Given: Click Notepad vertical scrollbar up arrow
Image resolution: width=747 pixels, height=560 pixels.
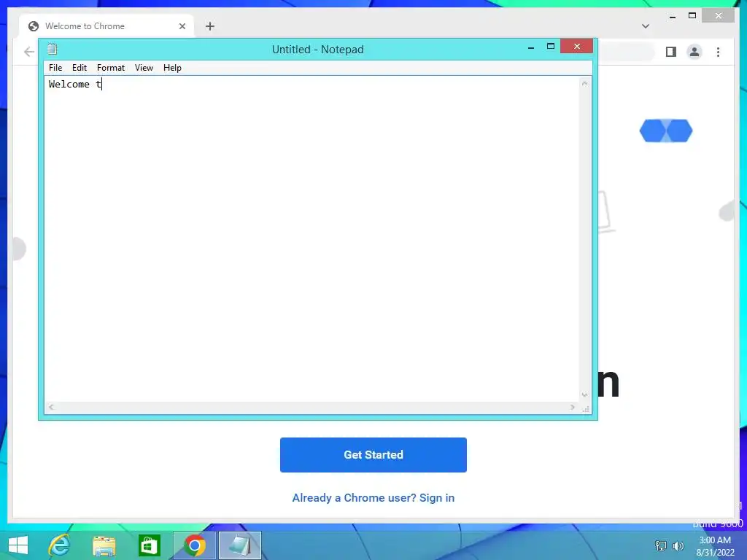Looking at the screenshot, I should coord(584,83).
